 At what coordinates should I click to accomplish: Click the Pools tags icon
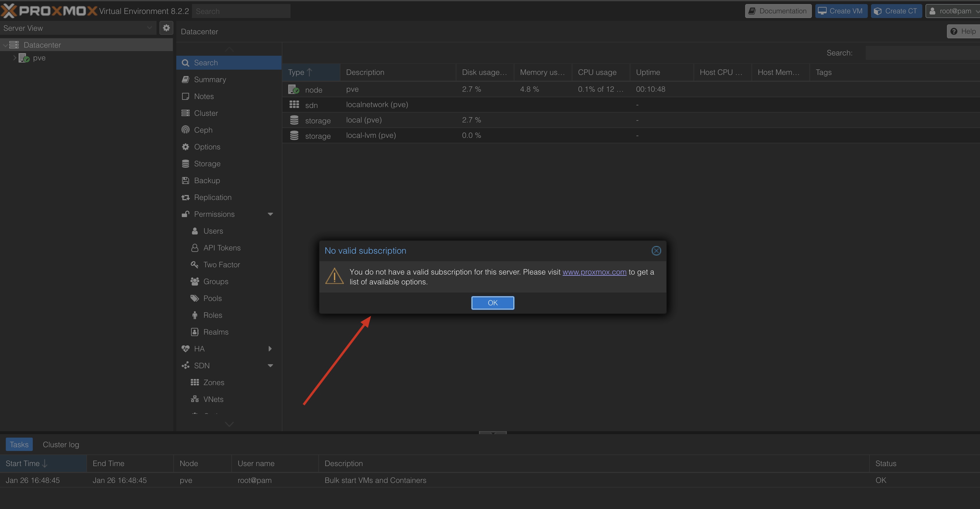tap(195, 298)
